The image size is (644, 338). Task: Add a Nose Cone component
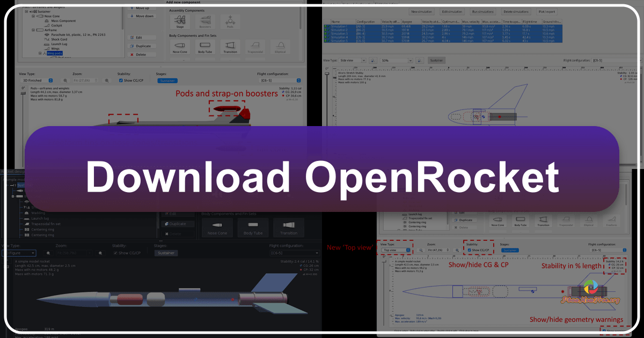180,47
